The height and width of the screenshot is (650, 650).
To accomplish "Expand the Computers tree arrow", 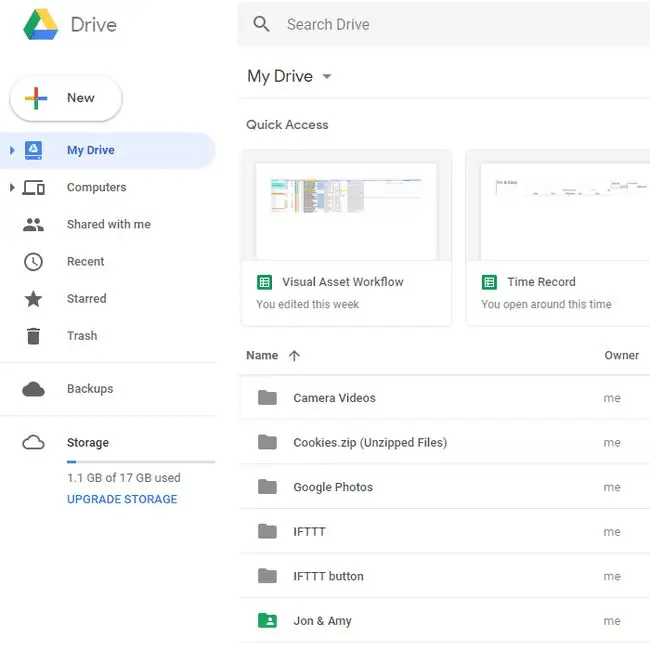I will (12, 187).
